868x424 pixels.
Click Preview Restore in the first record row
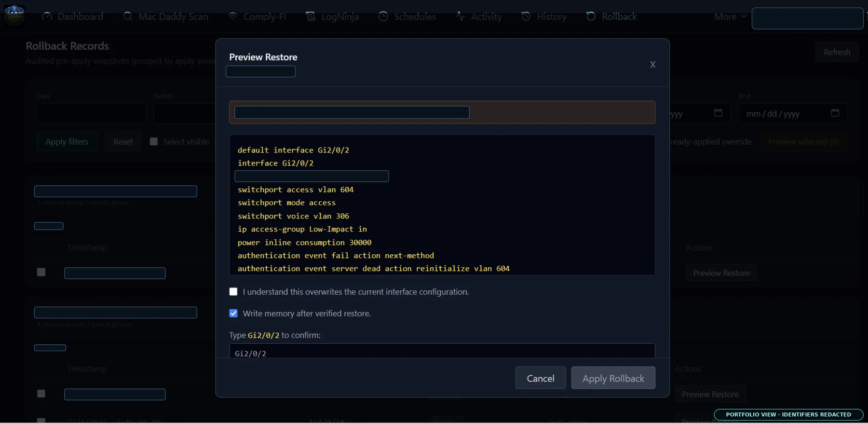(x=721, y=273)
